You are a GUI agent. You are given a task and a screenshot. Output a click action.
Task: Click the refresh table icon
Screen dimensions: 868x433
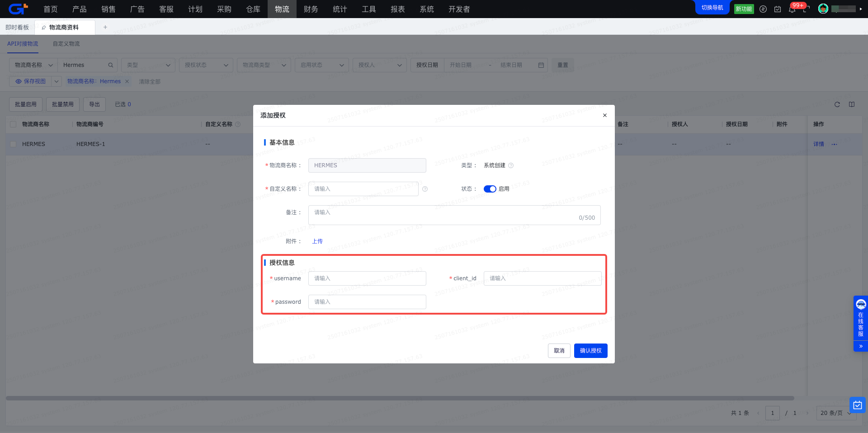point(837,104)
